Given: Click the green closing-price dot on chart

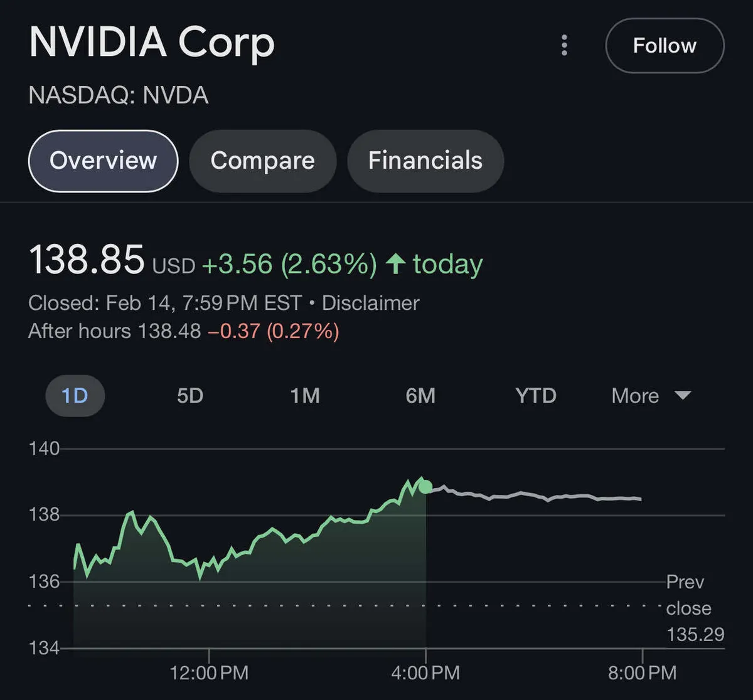Looking at the screenshot, I should (x=425, y=487).
